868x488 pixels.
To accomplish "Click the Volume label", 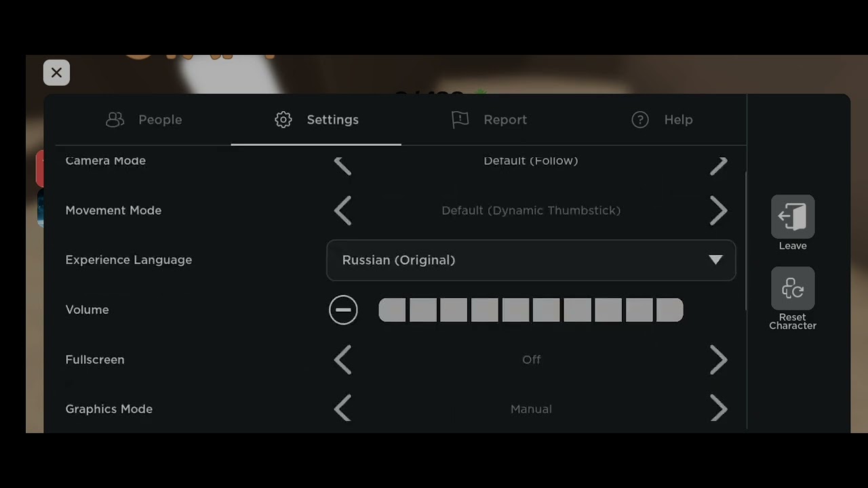I will pyautogui.click(x=87, y=310).
